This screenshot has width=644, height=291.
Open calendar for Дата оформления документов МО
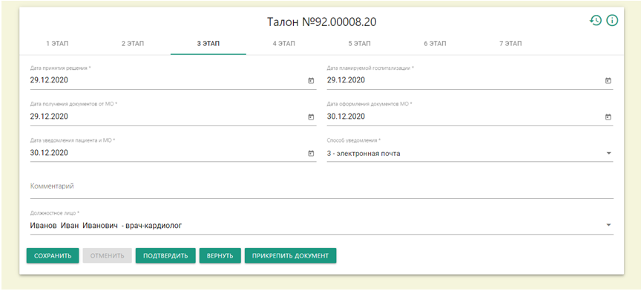click(x=608, y=117)
